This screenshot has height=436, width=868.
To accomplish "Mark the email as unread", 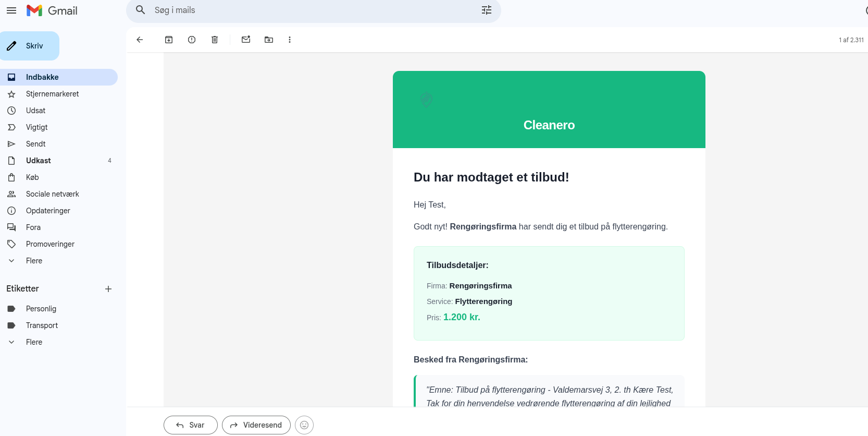I will click(246, 40).
